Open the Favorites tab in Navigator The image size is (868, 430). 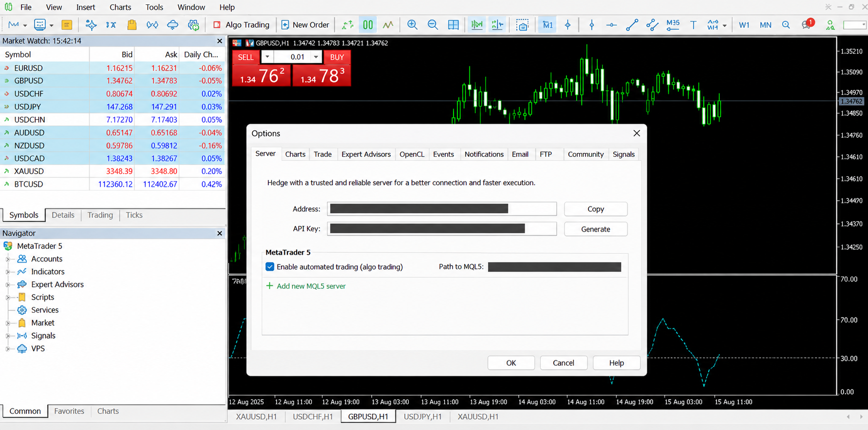click(69, 411)
